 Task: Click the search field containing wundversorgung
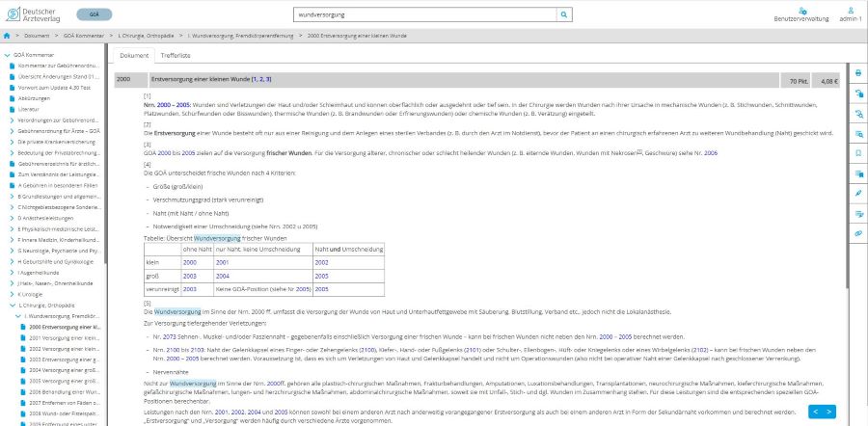pyautogui.click(x=424, y=15)
